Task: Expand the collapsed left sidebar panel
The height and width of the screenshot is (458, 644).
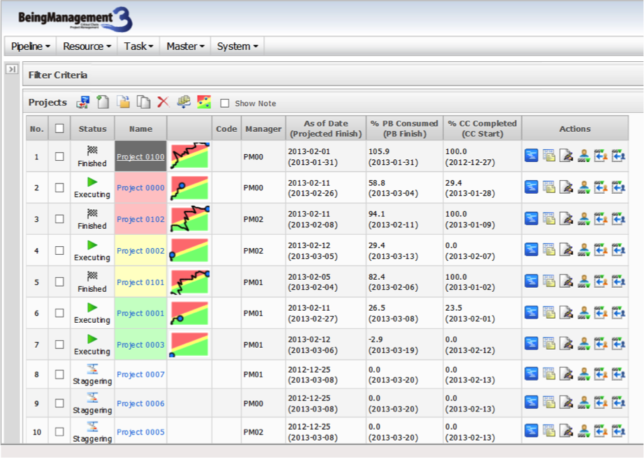Action: click(x=11, y=69)
